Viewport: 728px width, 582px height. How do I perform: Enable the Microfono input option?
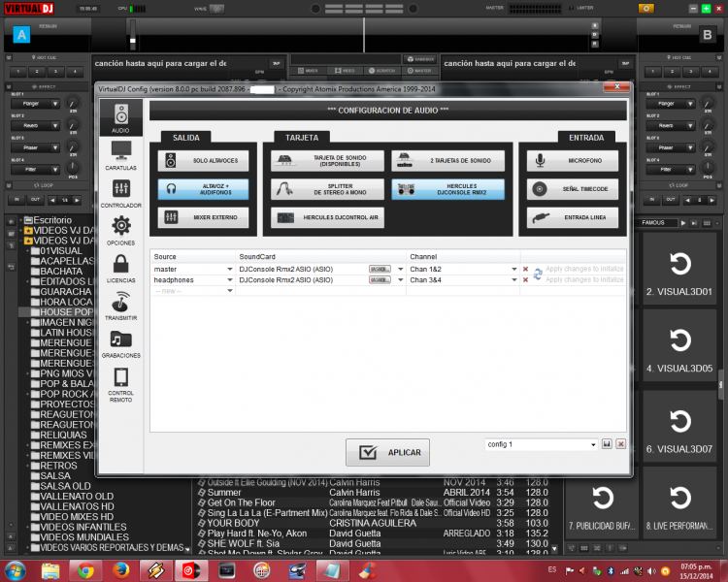(x=571, y=160)
